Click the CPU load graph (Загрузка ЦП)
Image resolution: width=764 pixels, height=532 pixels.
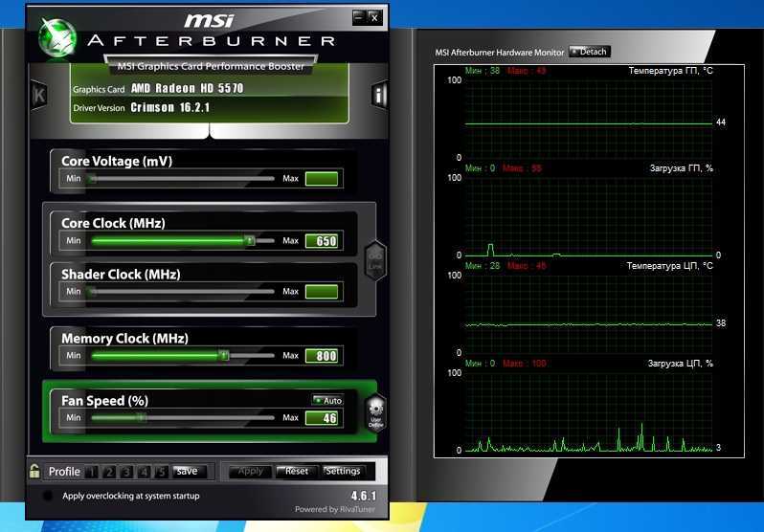tap(590, 411)
